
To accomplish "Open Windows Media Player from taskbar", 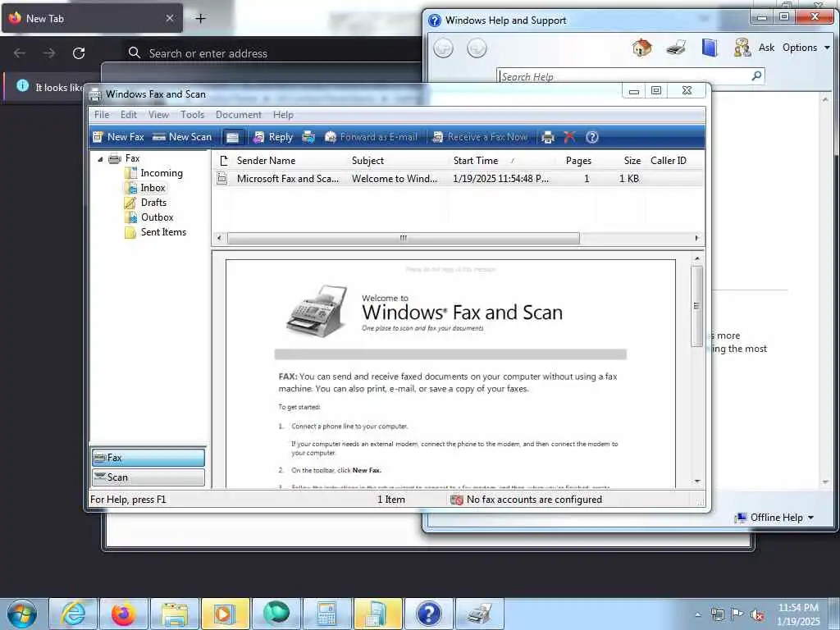I will pos(226,614).
